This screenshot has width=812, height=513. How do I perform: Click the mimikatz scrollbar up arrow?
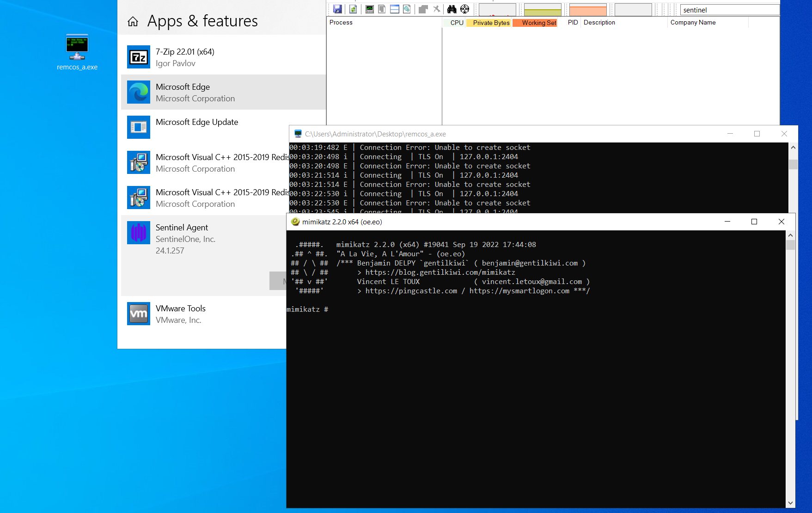pyautogui.click(x=790, y=235)
